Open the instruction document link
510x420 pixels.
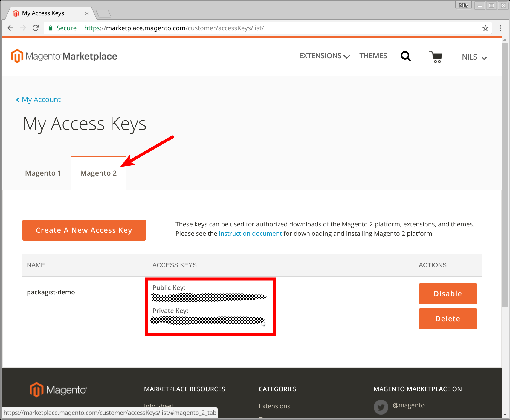click(250, 234)
